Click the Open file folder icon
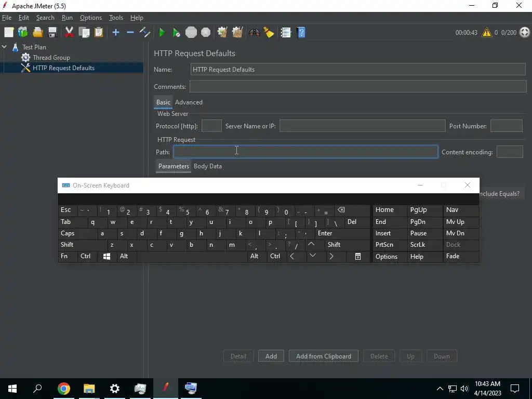The image size is (532, 399). 37,33
